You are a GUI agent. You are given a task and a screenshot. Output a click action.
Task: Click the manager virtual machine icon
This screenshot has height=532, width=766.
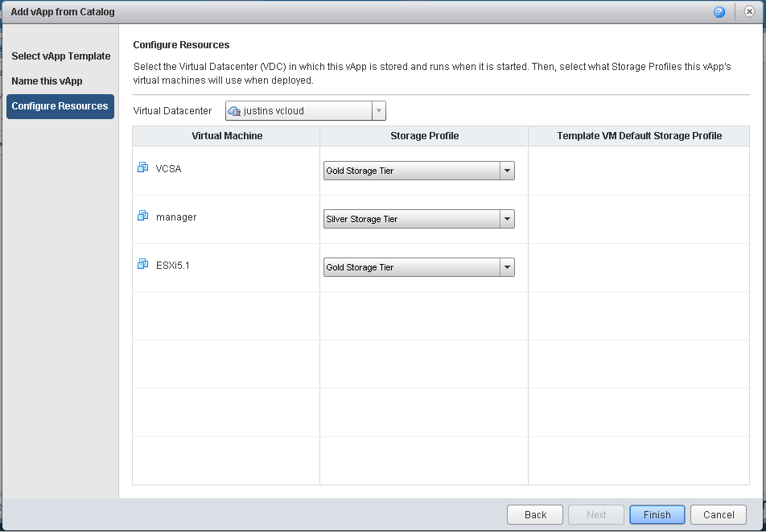(x=142, y=216)
